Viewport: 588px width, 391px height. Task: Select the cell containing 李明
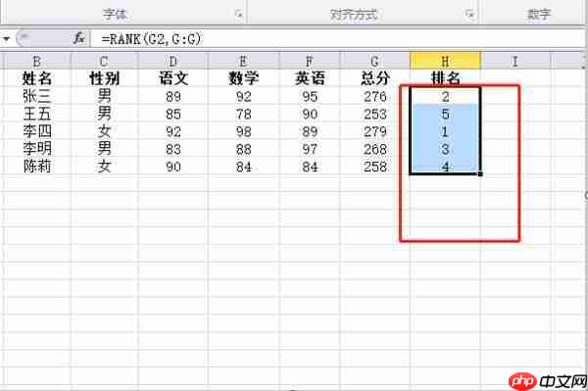click(x=37, y=149)
